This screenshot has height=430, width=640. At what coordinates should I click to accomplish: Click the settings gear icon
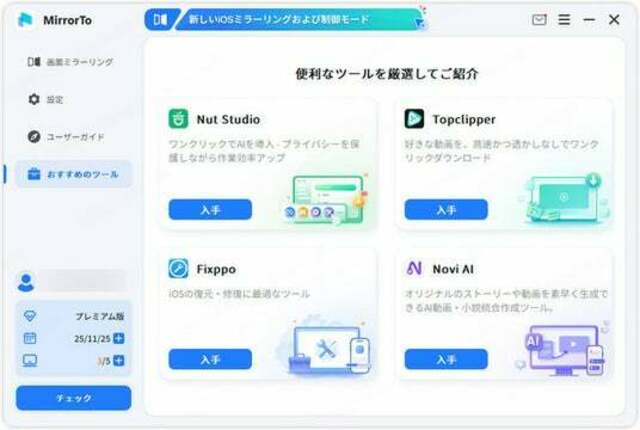tap(34, 99)
